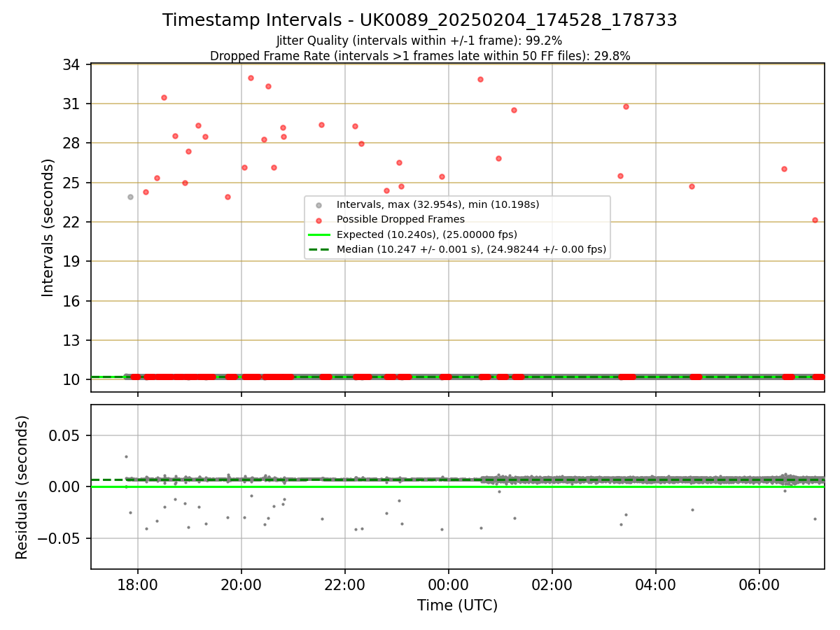Click the highest red dropped-frame point near 33 seconds

click(x=251, y=78)
